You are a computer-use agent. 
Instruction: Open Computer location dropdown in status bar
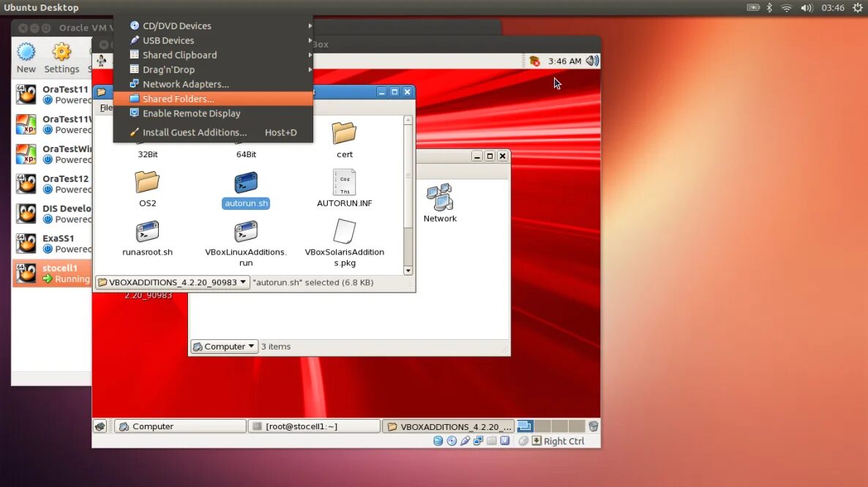tap(224, 347)
